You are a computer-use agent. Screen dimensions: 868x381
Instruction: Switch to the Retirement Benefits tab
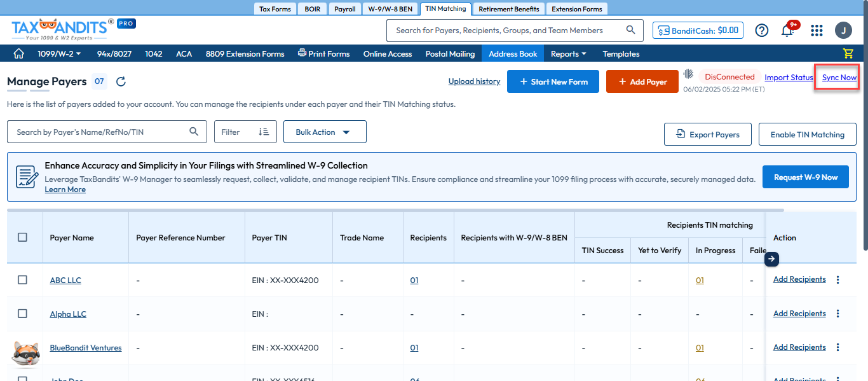[x=509, y=9]
